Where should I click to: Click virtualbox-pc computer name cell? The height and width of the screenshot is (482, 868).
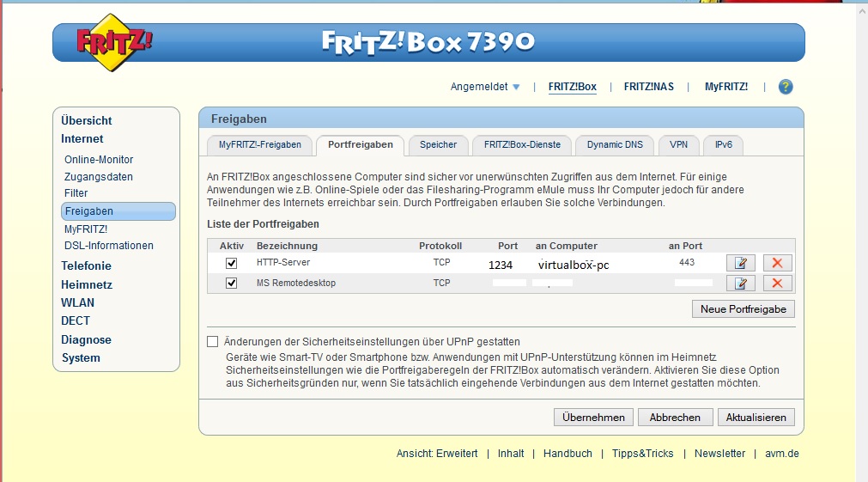(574, 265)
